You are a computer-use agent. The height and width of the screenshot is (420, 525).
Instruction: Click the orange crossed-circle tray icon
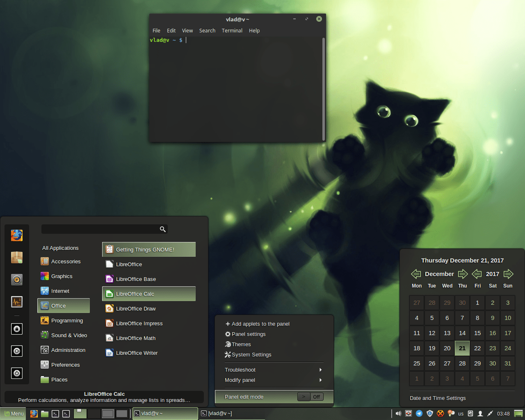441,413
